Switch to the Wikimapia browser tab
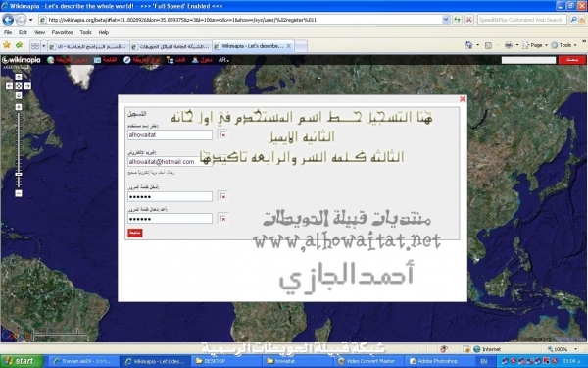588x368 pixels. pos(253,46)
